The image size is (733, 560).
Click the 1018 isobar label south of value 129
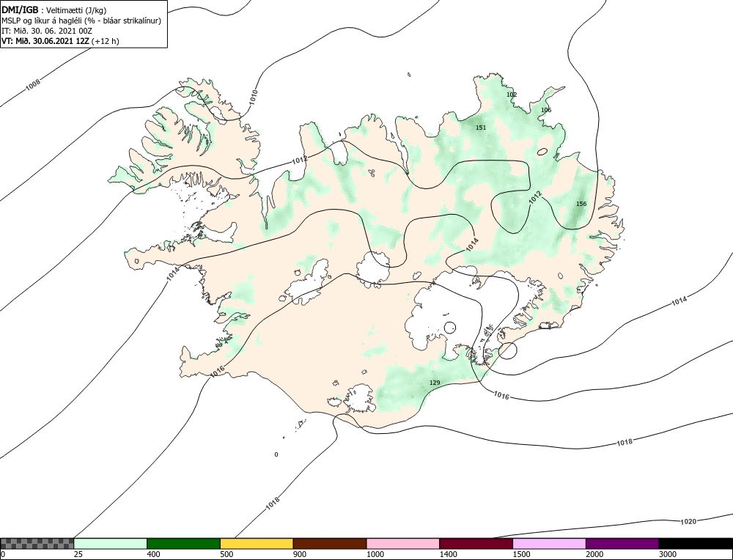(x=625, y=442)
